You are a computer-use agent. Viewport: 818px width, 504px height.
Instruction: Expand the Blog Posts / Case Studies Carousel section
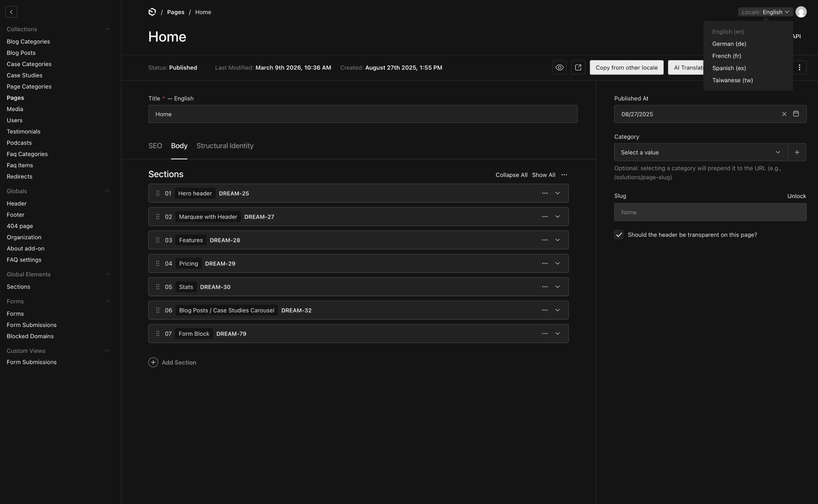(557, 310)
